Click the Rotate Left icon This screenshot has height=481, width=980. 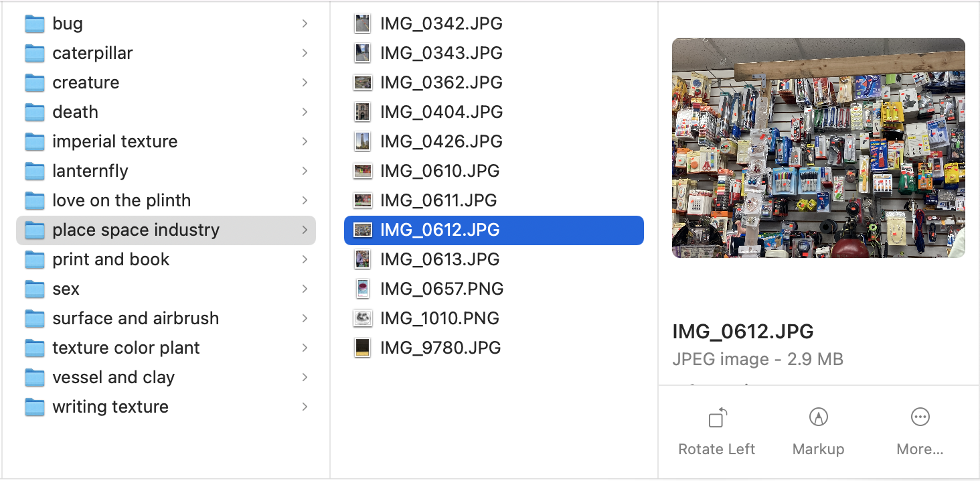click(717, 418)
